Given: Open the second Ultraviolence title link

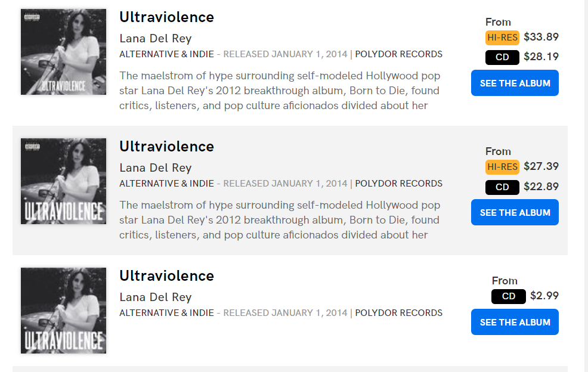Looking at the screenshot, I should (166, 147).
